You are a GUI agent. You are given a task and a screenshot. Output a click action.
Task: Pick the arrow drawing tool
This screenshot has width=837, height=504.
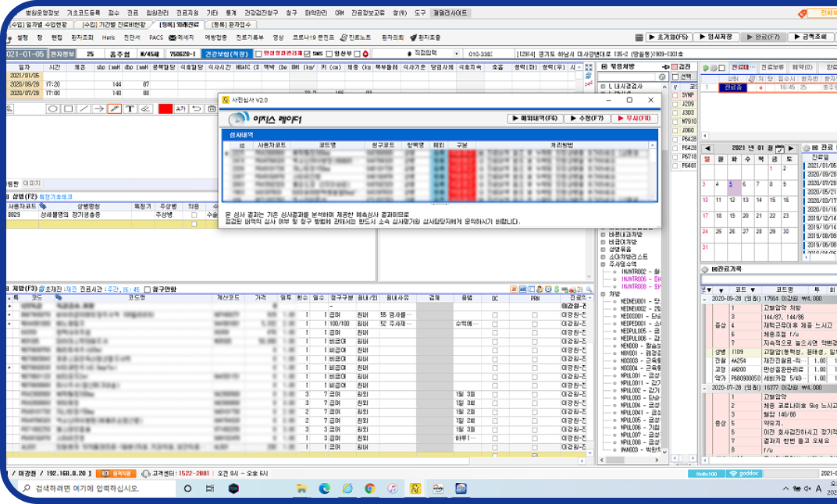pyautogui.click(x=99, y=109)
